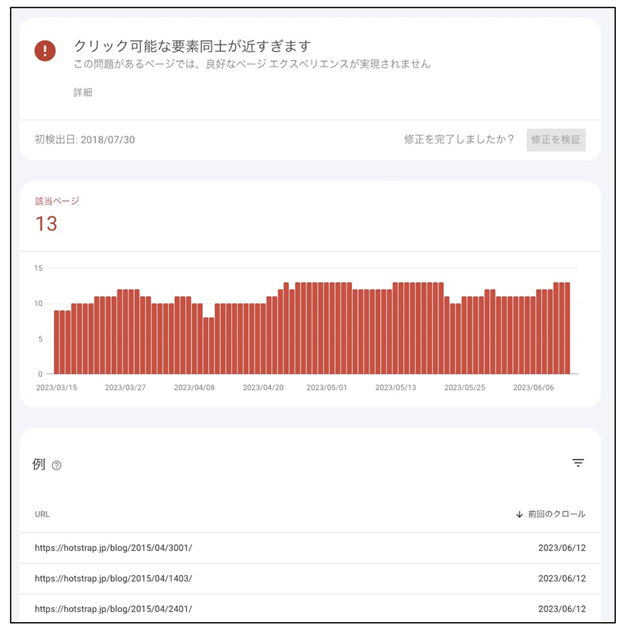Image resolution: width=626 pixels, height=632 pixels.
Task: Click the 2023/05/25 chart axis label
Action: click(465, 387)
